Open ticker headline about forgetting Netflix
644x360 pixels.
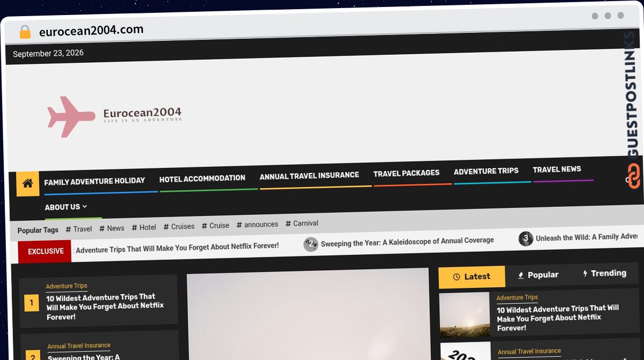pyautogui.click(x=177, y=247)
